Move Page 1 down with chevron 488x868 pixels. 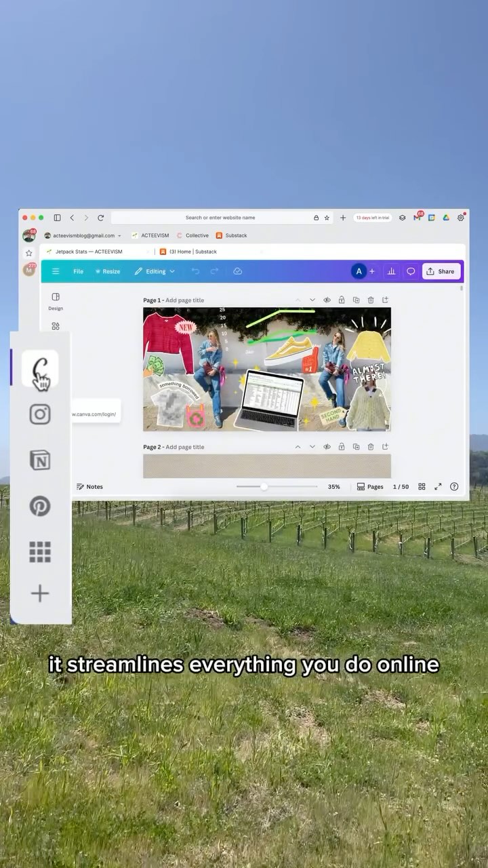[x=312, y=300]
